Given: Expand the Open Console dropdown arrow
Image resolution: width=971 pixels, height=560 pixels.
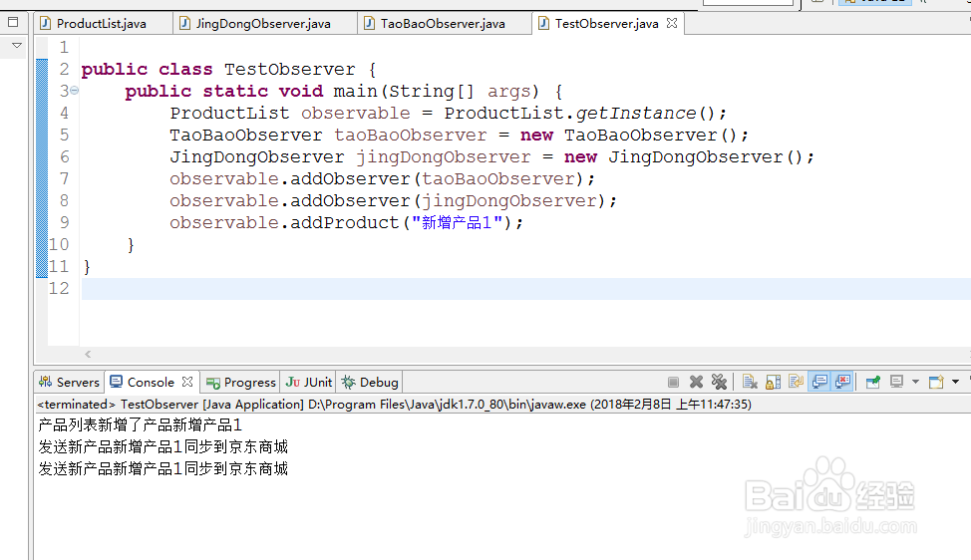Looking at the screenshot, I should pyautogui.click(x=955, y=382).
